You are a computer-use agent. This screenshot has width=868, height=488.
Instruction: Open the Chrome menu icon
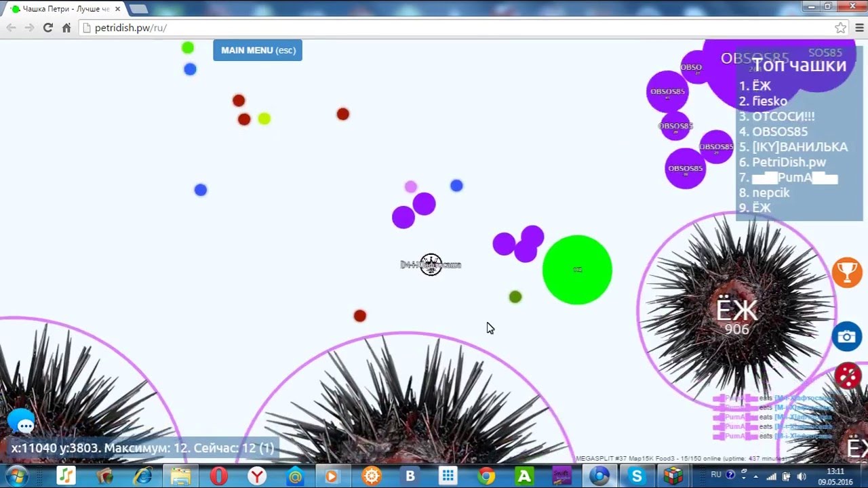[859, 28]
